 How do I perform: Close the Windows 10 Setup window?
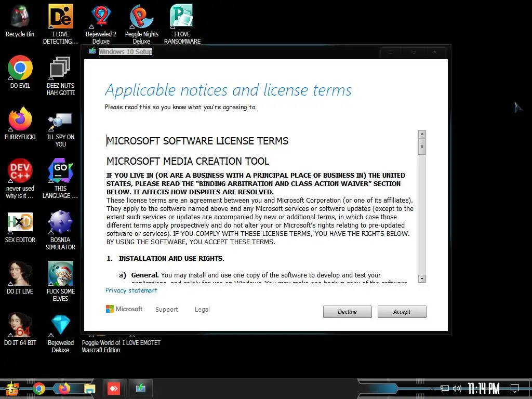click(x=435, y=52)
